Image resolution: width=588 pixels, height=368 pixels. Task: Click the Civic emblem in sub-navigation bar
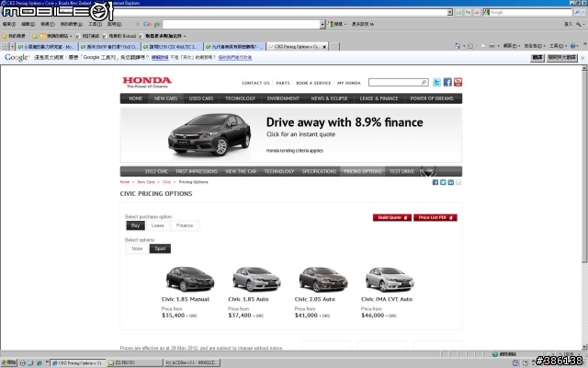pyautogui.click(x=428, y=171)
